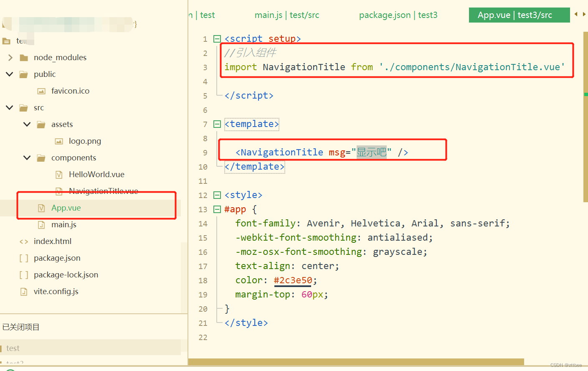The width and height of the screenshot is (588, 371).
Task: Switch to the partially visible test tab
Action: pos(202,15)
